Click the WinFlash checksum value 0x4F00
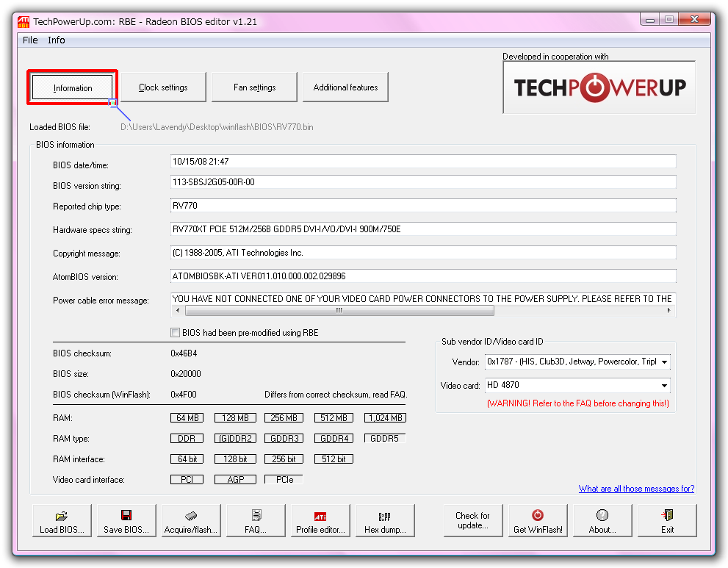This screenshot has width=728, height=568. tap(184, 395)
